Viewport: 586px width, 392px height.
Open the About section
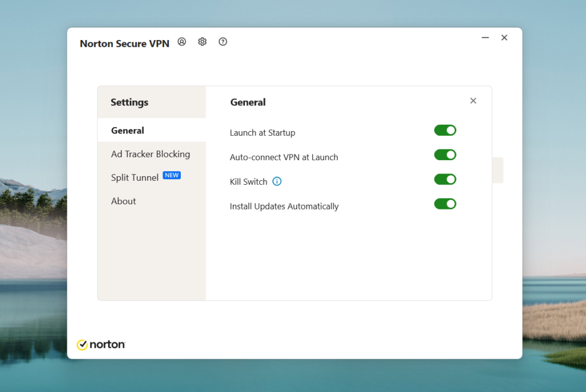click(123, 201)
